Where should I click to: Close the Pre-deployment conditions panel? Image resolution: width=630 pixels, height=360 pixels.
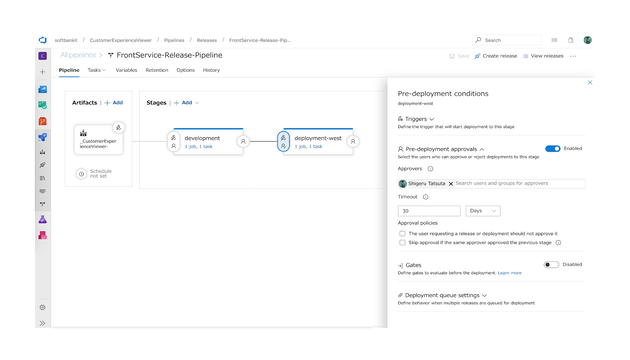pos(590,82)
